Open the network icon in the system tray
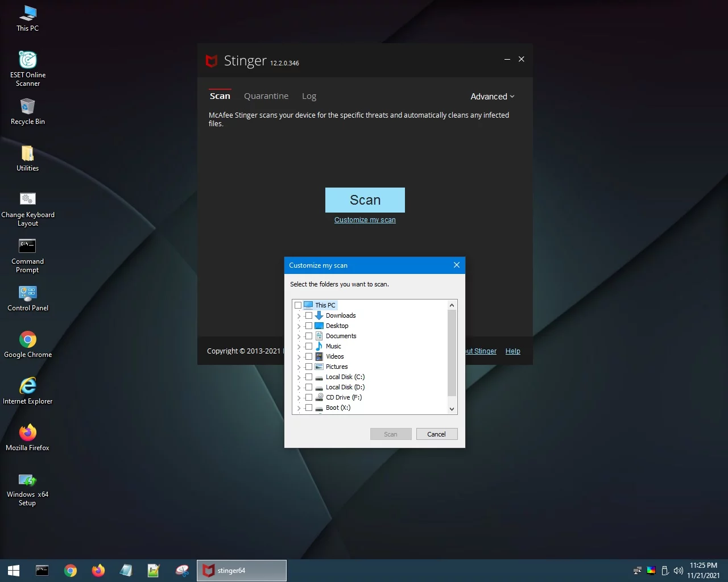728x582 pixels. point(638,571)
